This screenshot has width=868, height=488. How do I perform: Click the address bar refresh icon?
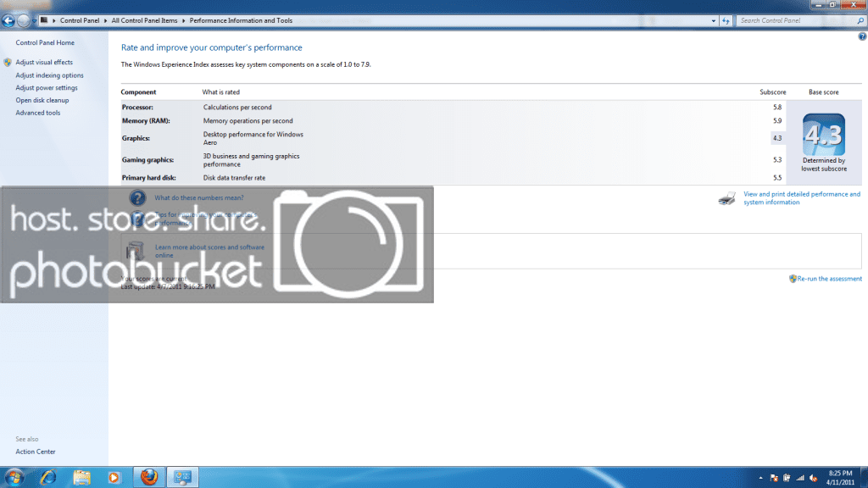pos(726,21)
